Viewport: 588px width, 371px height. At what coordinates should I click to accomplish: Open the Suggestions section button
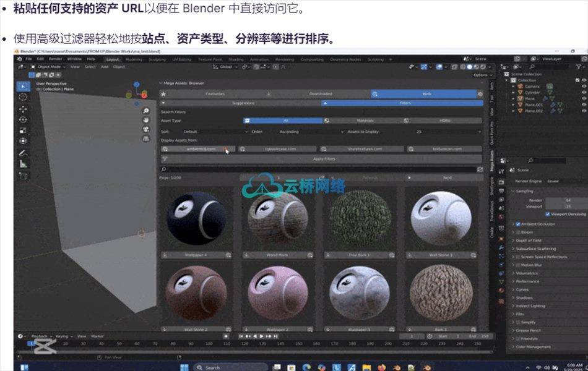point(240,103)
